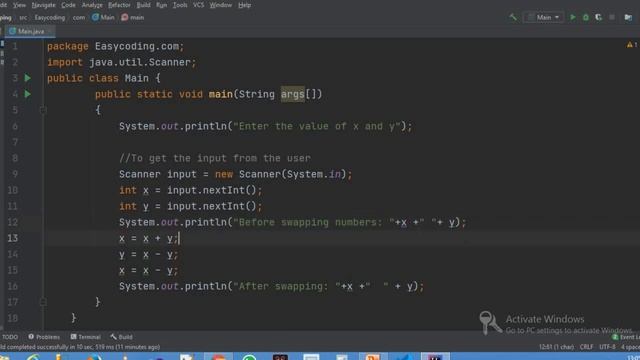Click "public class Main {" on line 3
Viewport: 640px width, 360px height.
coord(104,78)
